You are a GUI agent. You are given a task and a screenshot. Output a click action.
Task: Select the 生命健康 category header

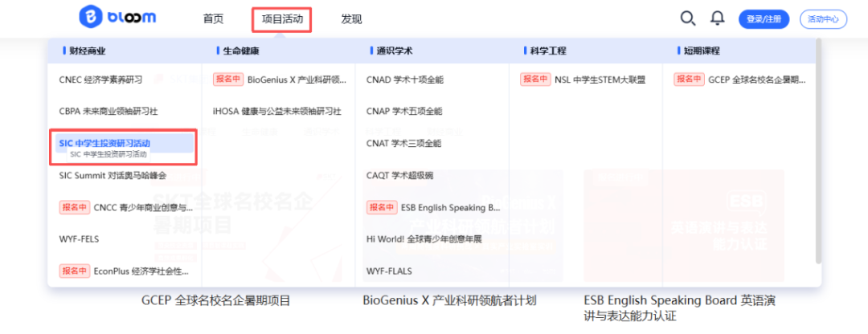tap(241, 51)
